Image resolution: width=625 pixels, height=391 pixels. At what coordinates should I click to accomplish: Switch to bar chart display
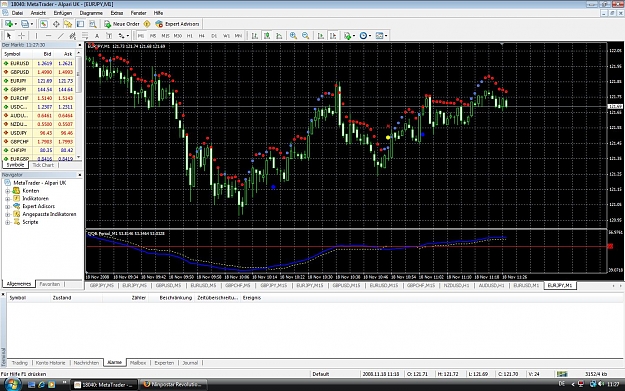254,35
